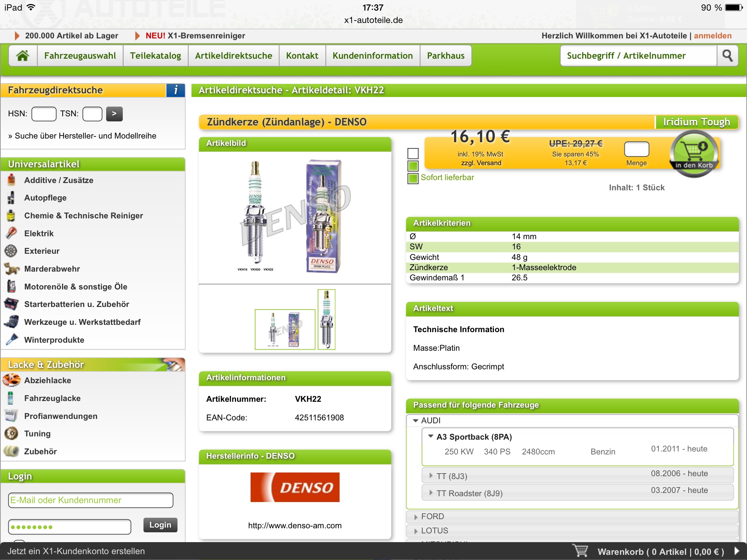Click the 'anmelden' link
Image resolution: width=747 pixels, height=560 pixels.
pyautogui.click(x=712, y=36)
